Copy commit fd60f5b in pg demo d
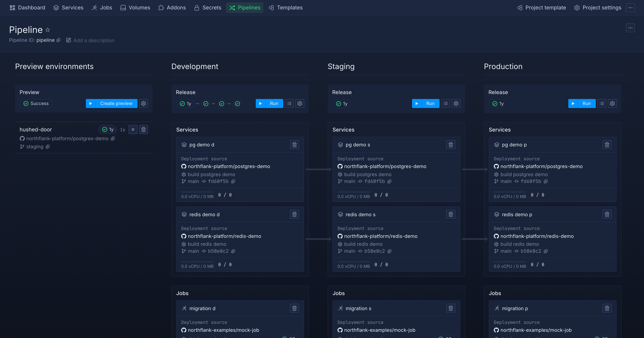The height and width of the screenshot is (338, 644). (233, 181)
